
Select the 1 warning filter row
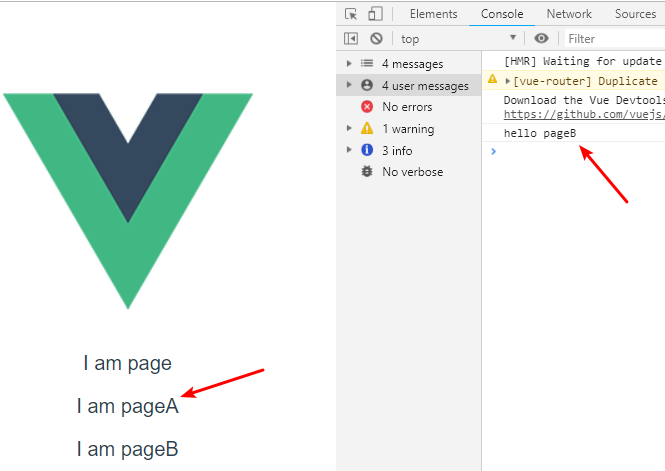409,128
